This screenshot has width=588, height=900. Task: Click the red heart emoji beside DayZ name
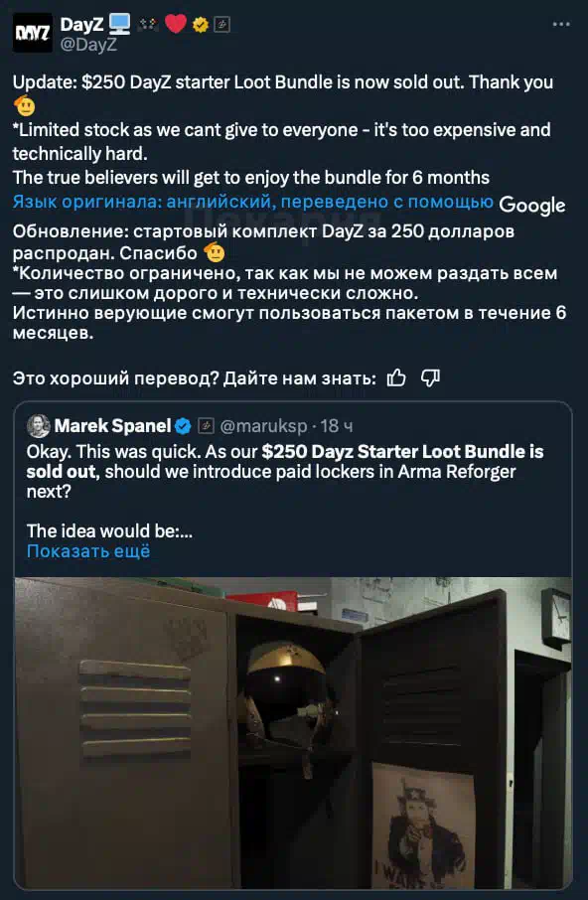176,24
